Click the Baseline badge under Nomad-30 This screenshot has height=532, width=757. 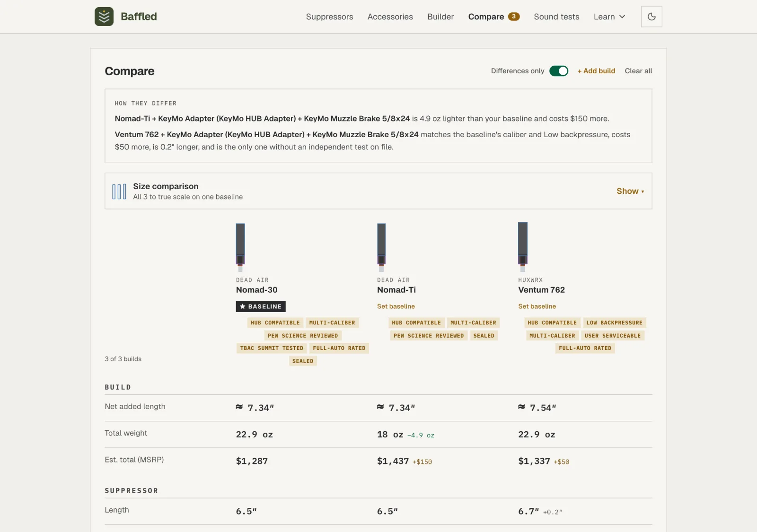pyautogui.click(x=261, y=306)
